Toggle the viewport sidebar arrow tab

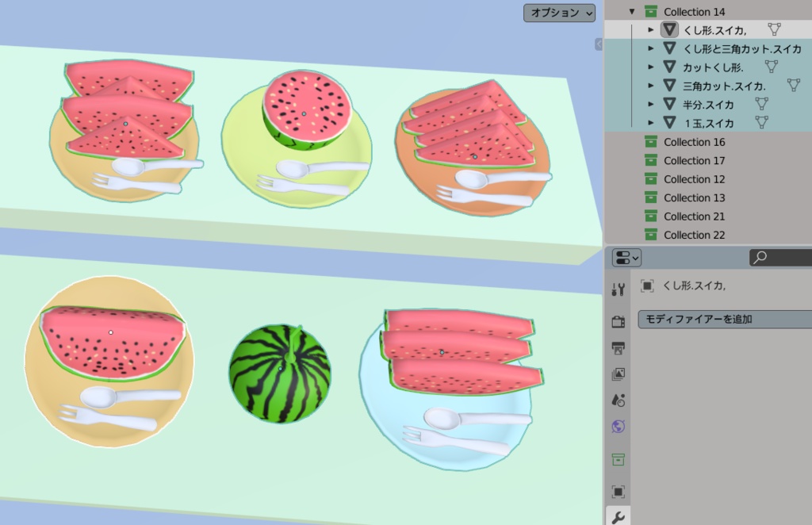[599, 44]
